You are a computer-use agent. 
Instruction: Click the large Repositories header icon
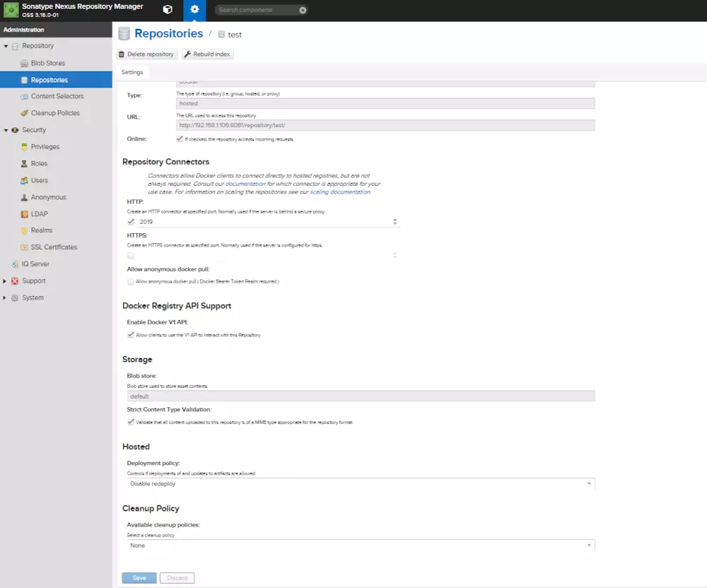124,33
